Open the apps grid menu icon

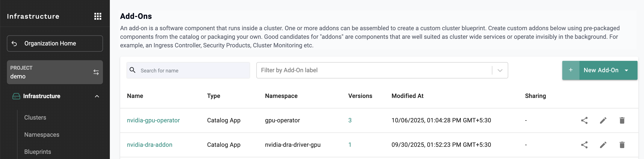[x=98, y=16]
